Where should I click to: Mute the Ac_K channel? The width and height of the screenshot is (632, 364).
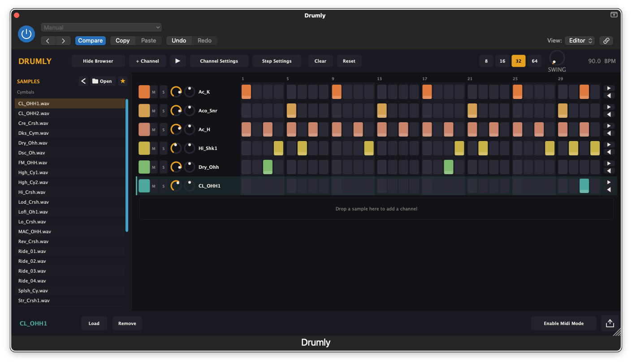pos(154,92)
